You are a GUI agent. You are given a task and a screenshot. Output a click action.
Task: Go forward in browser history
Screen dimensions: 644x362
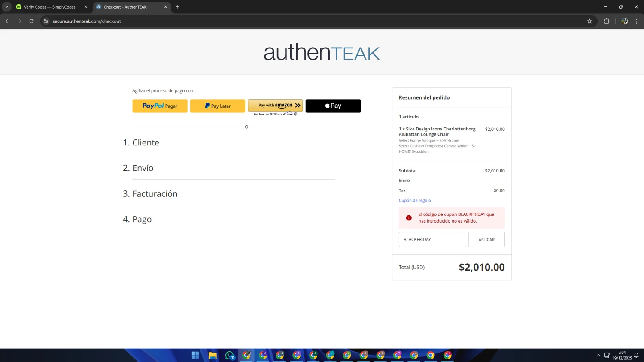pos(19,21)
